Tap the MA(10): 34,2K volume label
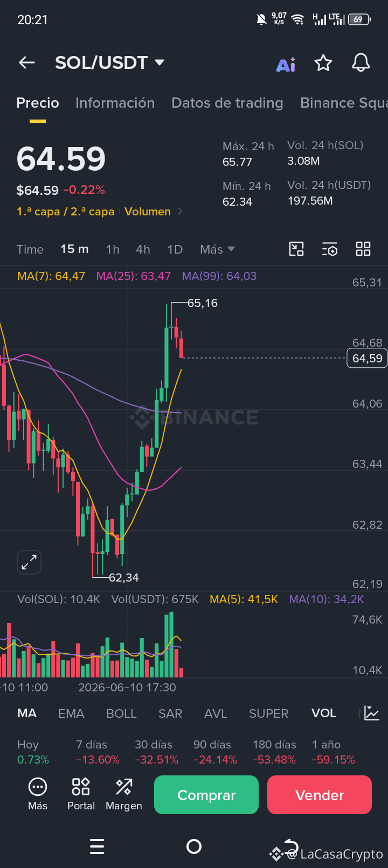Image resolution: width=388 pixels, height=868 pixels. 327,599
